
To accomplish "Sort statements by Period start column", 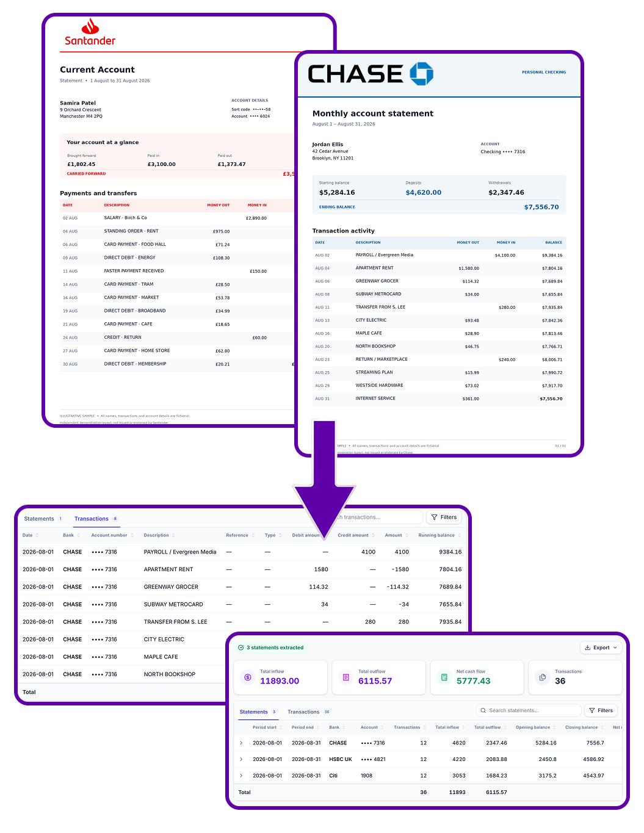I will 267,727.
